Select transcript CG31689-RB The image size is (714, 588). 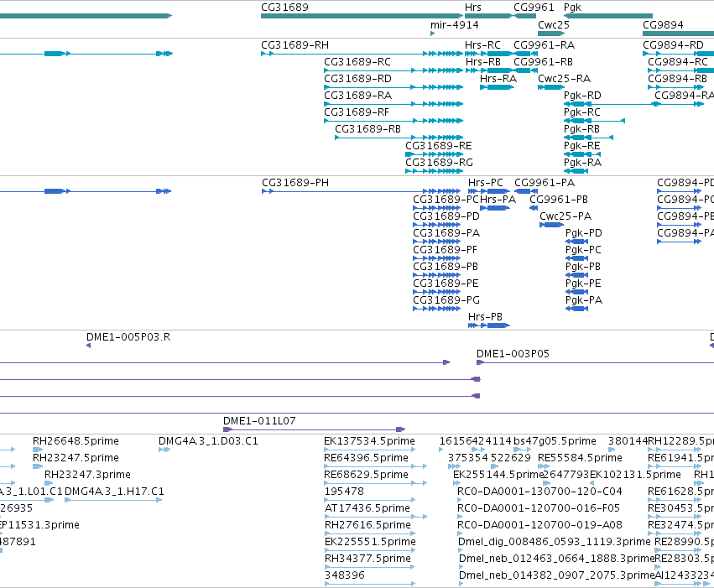point(399,138)
